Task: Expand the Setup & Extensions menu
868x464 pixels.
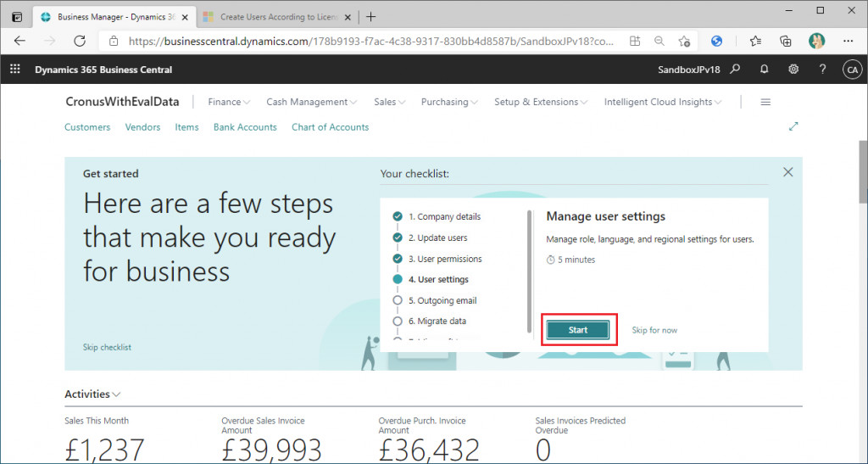Action: pos(541,102)
